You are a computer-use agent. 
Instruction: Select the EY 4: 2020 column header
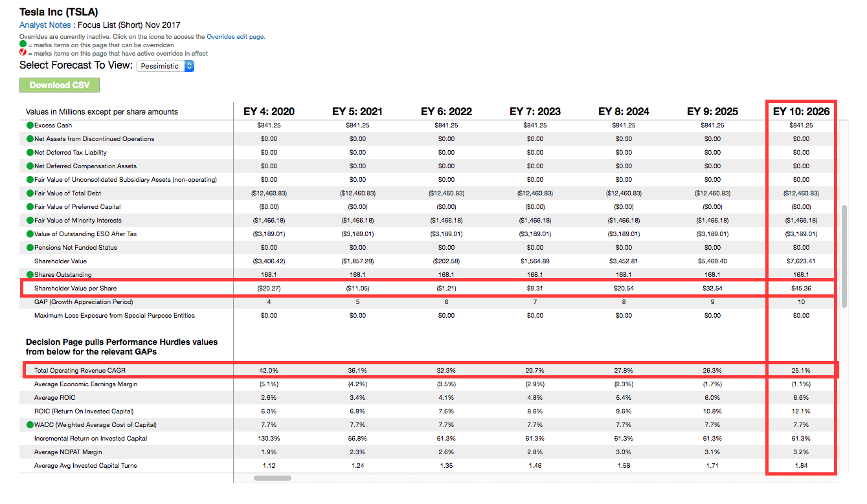[269, 111]
